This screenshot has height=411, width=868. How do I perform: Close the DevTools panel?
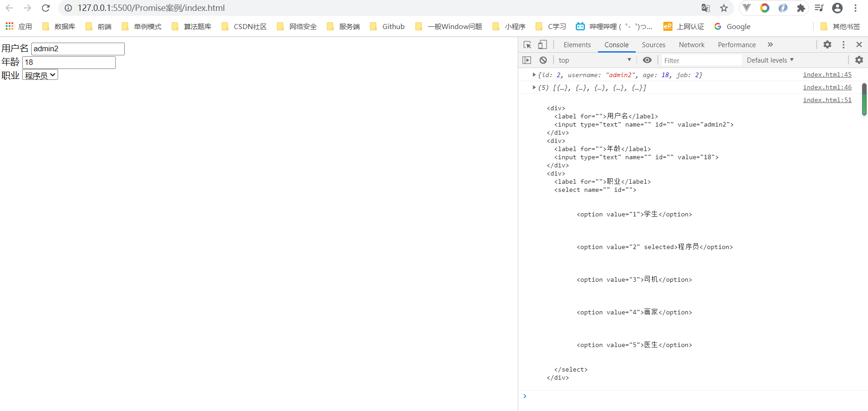tap(859, 45)
